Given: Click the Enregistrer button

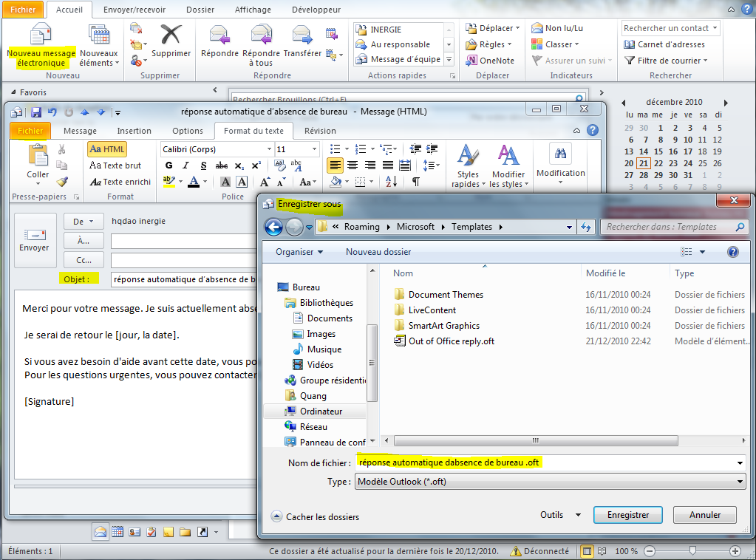Looking at the screenshot, I should pyautogui.click(x=627, y=515).
